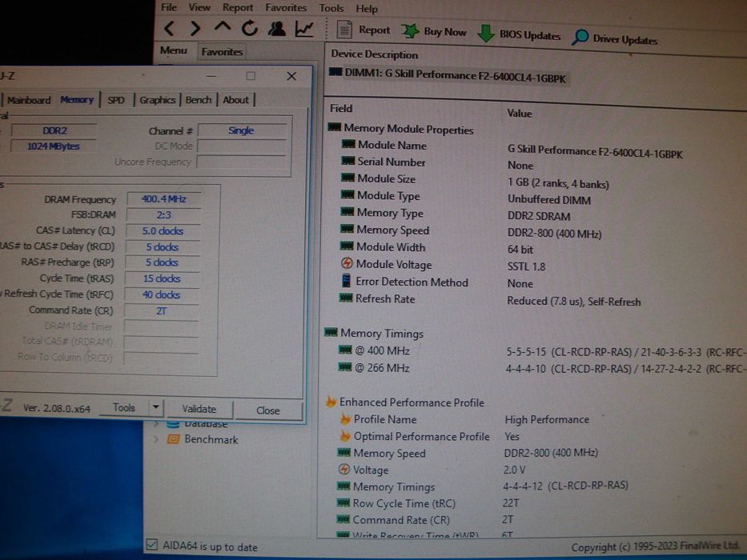Image resolution: width=747 pixels, height=560 pixels.
Task: Open the View menu
Action: click(199, 7)
